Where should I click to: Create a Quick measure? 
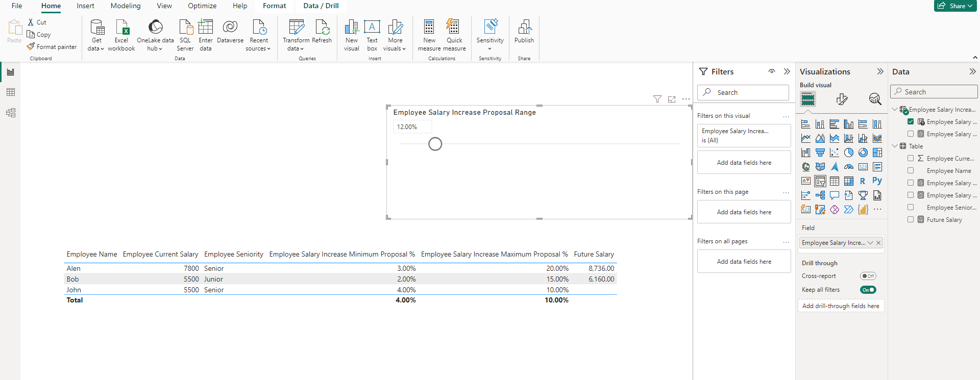click(454, 35)
